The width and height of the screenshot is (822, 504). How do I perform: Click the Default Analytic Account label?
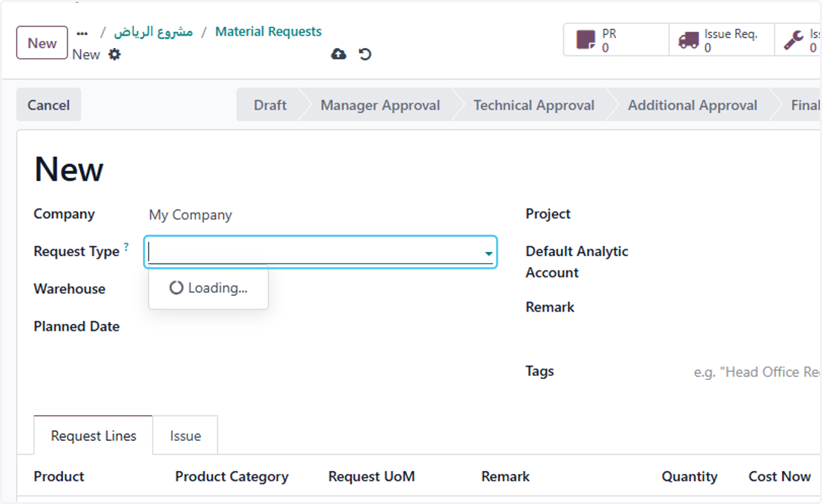[x=577, y=262]
